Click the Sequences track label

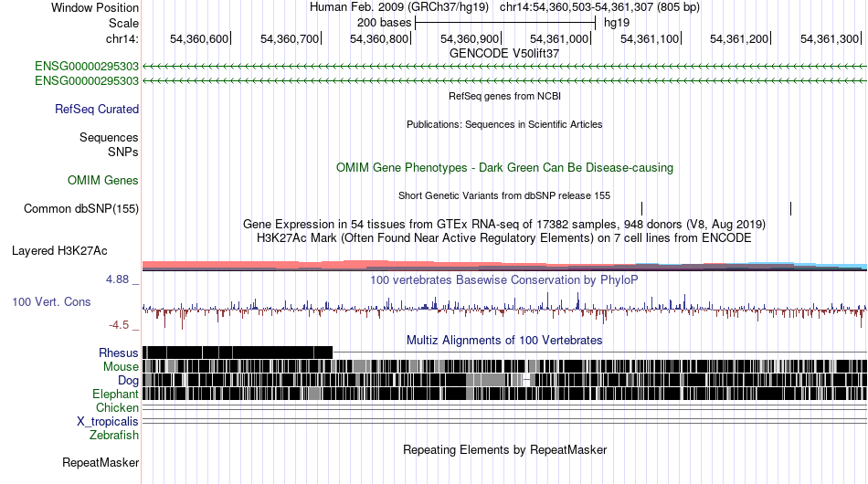pyautogui.click(x=109, y=137)
